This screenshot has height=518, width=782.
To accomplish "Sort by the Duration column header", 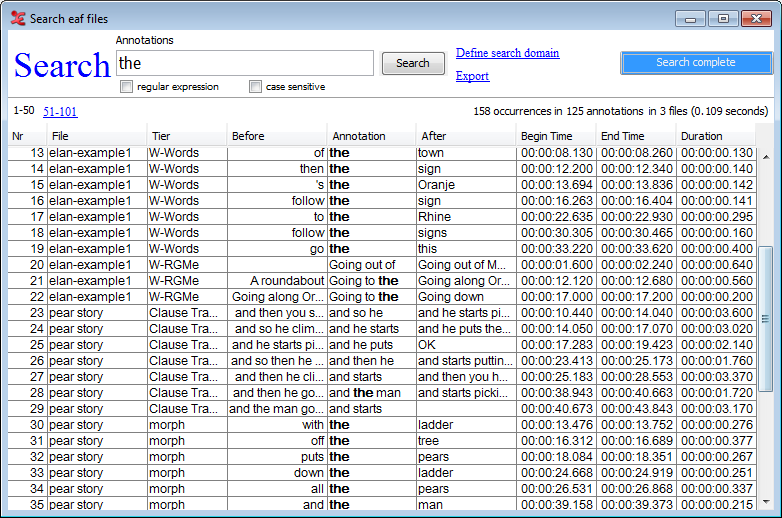I will [716, 136].
